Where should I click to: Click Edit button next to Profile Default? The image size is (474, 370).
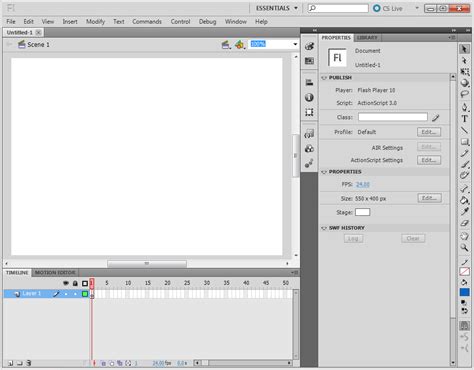429,132
